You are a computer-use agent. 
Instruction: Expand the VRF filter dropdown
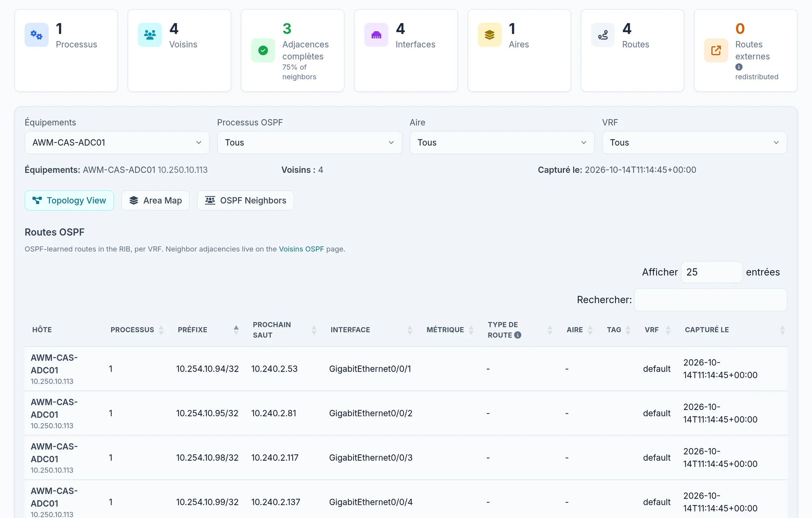(x=694, y=142)
